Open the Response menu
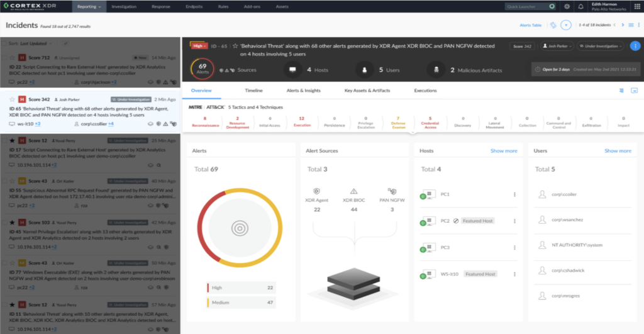Image resolution: width=644 pixels, height=334 pixels. 160,6
